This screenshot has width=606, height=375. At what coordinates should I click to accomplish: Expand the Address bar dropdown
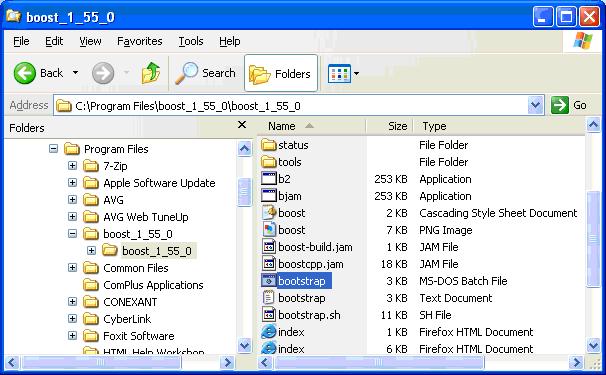pos(535,105)
